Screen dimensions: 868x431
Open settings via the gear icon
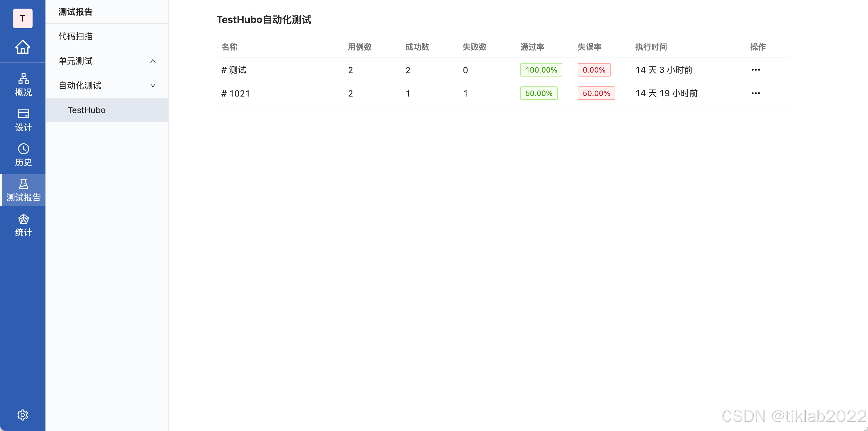[23, 415]
